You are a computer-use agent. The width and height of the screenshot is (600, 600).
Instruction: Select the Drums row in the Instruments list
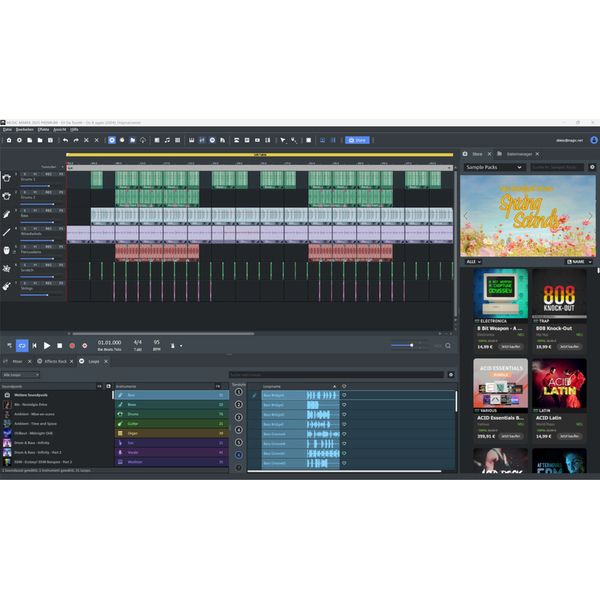coord(172,414)
